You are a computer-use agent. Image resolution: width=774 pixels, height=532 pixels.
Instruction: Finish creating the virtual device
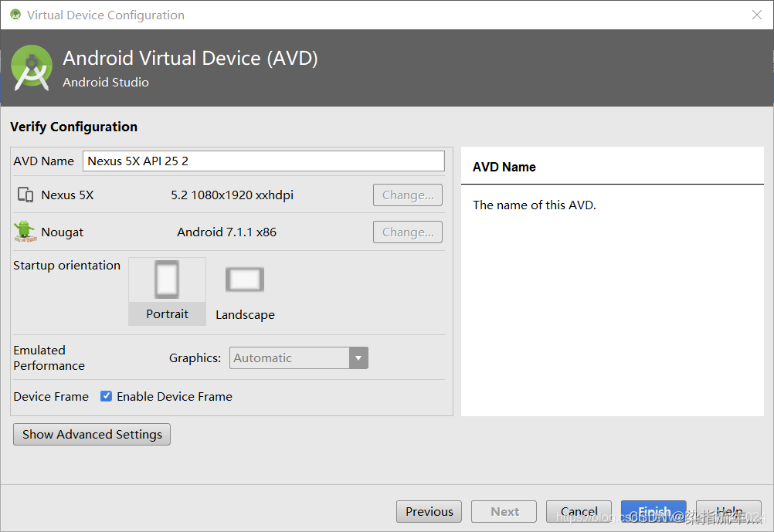[x=653, y=511]
